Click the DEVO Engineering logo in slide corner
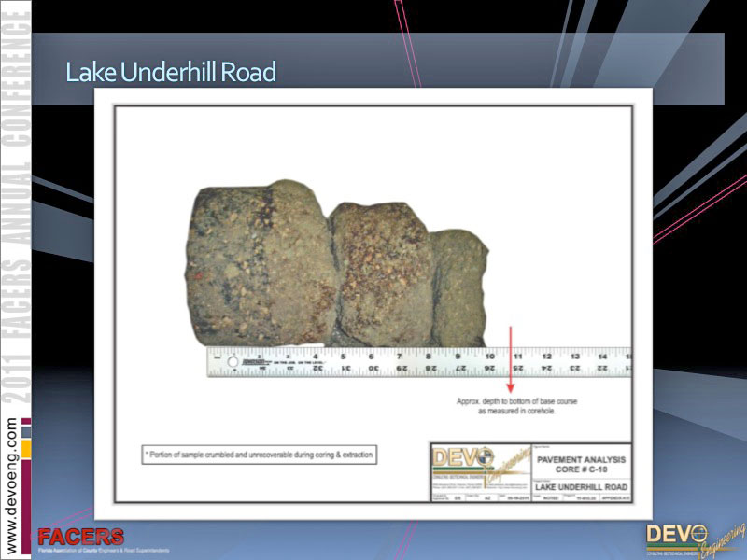Viewport: 747px width, 560px height. [689, 539]
